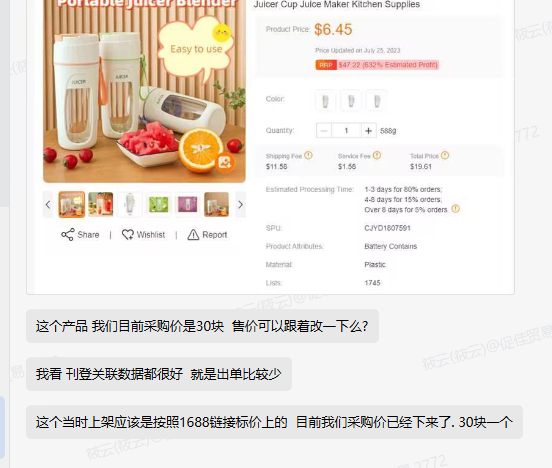This screenshot has width=552, height=468.
Task: Select the green juicer thumbnail
Action: [x=158, y=205]
